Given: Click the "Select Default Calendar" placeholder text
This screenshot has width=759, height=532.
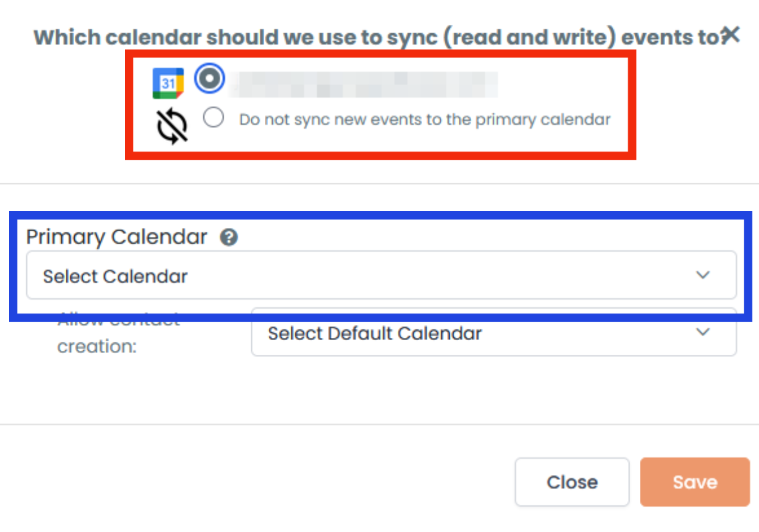Looking at the screenshot, I should (x=375, y=333).
